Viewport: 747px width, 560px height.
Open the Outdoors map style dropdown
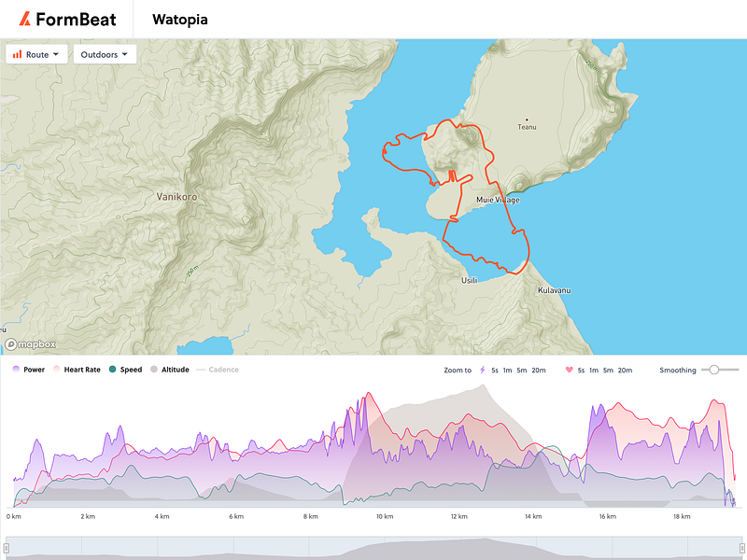(x=105, y=54)
